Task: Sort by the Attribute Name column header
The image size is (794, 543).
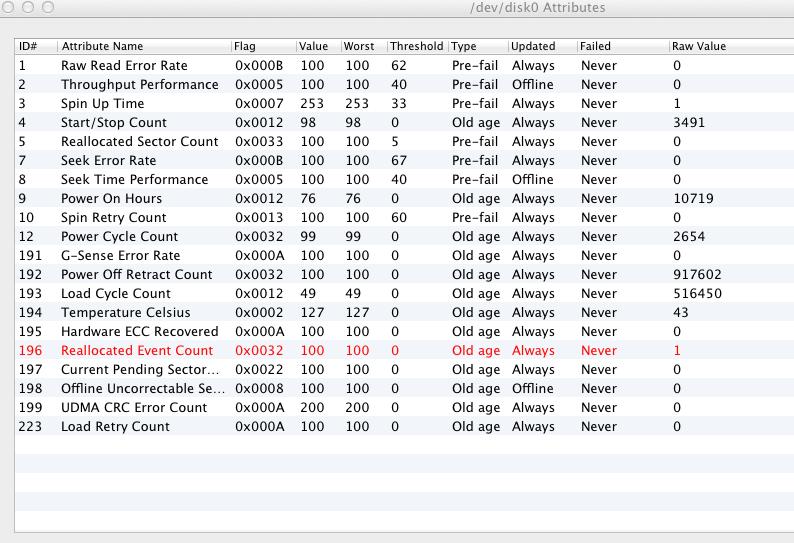Action: point(145,46)
